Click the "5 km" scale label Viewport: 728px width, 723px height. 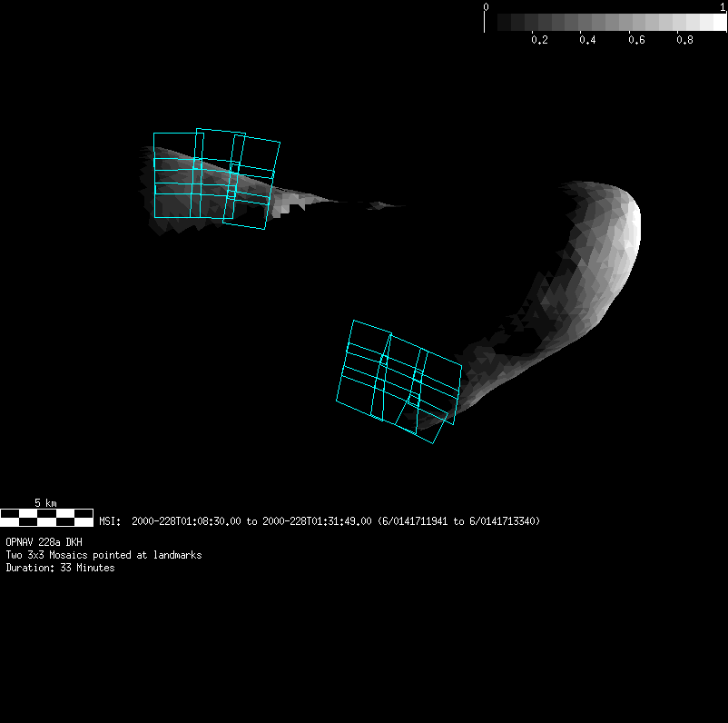point(45,502)
